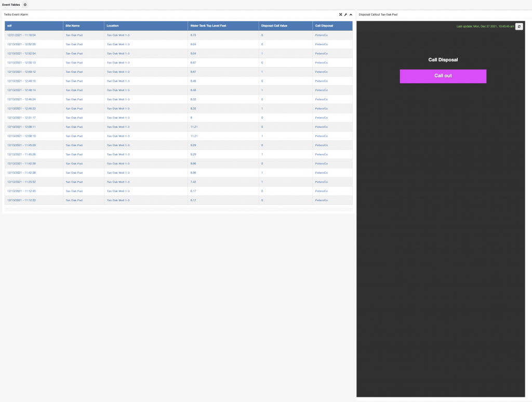The image size is (532, 402).
Task: Select timestamp 12/13/2021 - 12:46:23
Action: click(21, 109)
